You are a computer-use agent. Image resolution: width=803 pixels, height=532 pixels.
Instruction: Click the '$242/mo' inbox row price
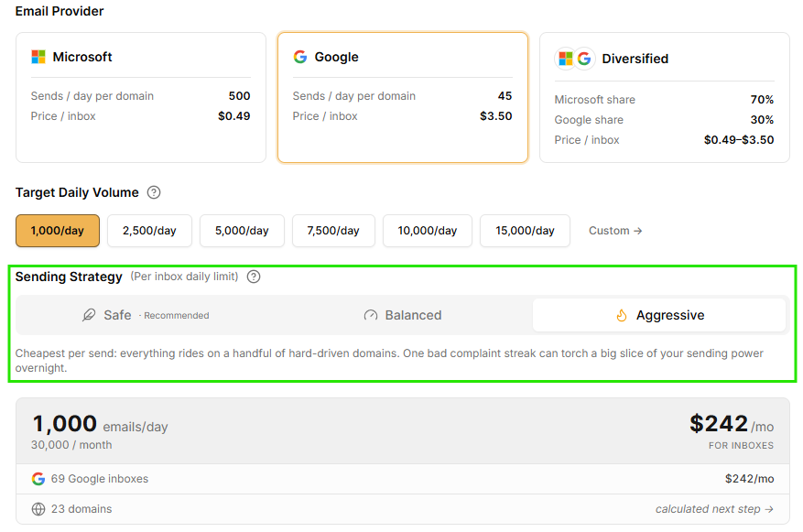click(x=749, y=479)
